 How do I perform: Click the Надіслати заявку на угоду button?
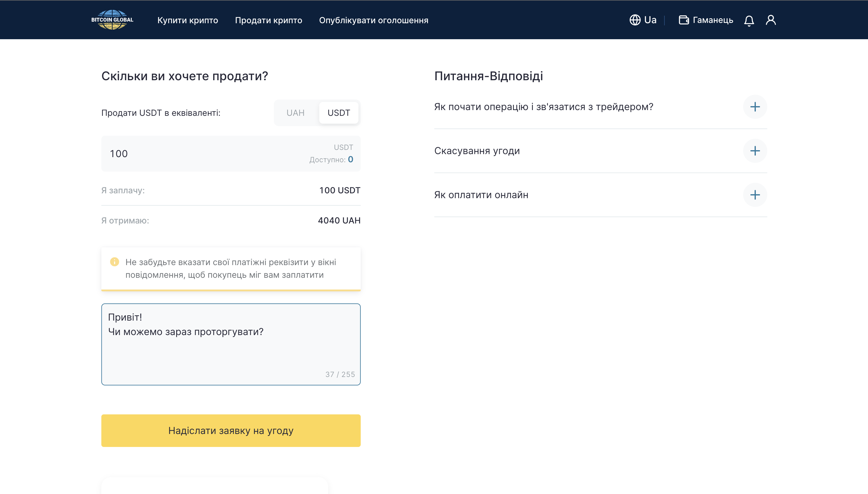pyautogui.click(x=231, y=431)
